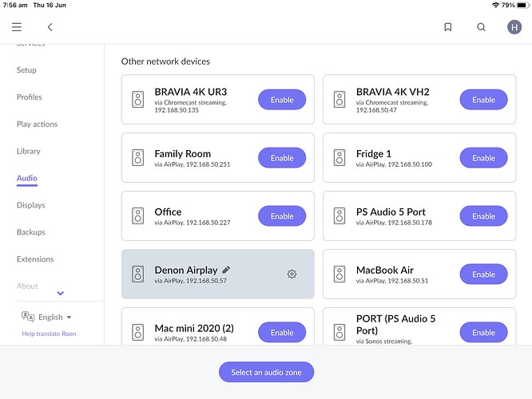Enable the Family Room AirPlay device
This screenshot has width=532, height=399.
(x=282, y=158)
